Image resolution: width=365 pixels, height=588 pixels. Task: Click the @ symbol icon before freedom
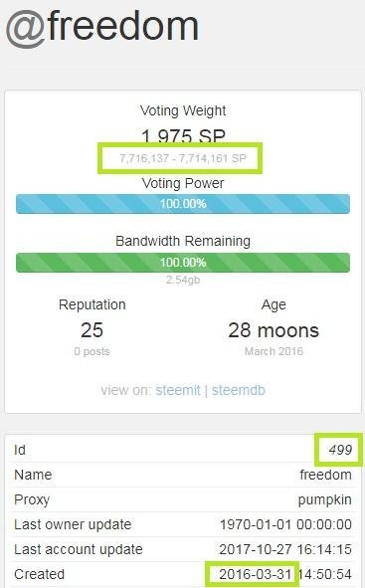tap(26, 29)
